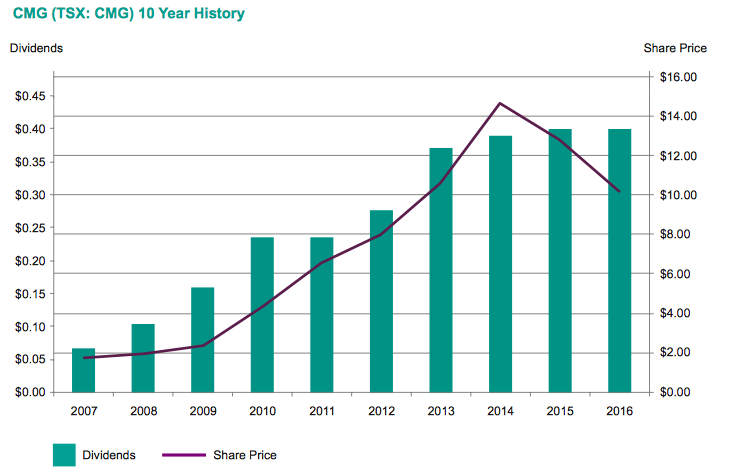Viewport: 731px width, 475px height.
Task: Click the '$0.10' dividend axis value
Action: point(30,327)
